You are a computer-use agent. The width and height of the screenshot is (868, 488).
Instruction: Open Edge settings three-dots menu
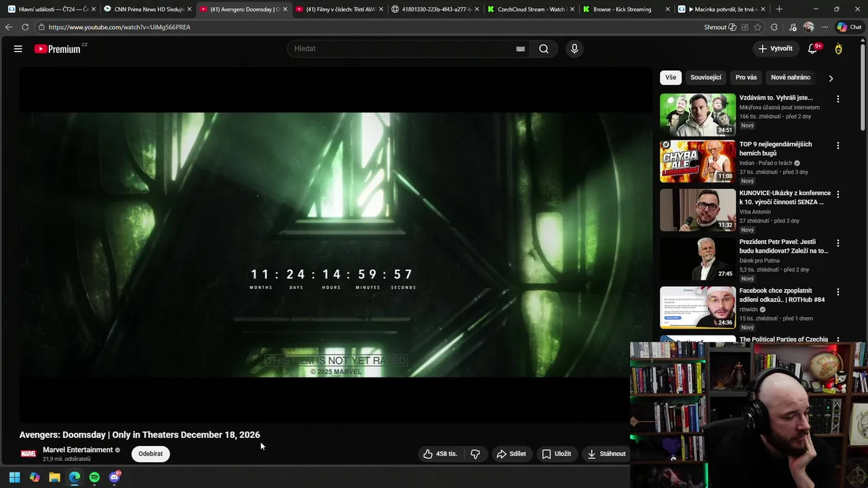825,27
